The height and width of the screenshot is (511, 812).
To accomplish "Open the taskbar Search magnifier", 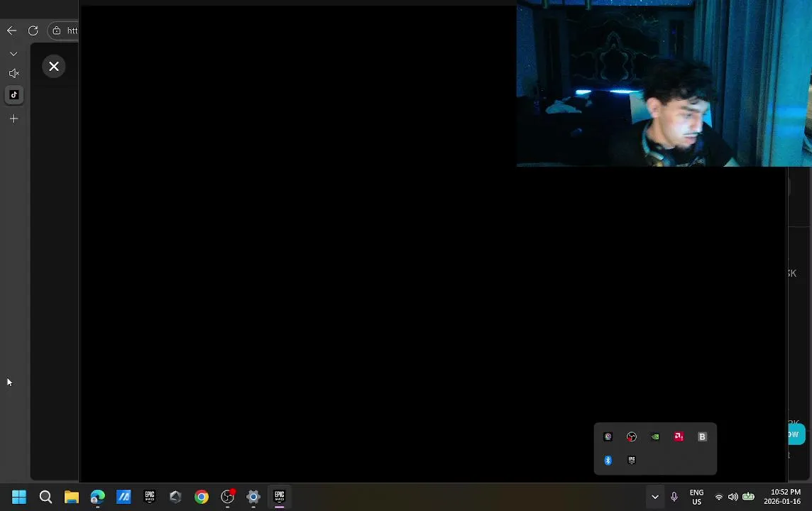I will click(x=45, y=497).
